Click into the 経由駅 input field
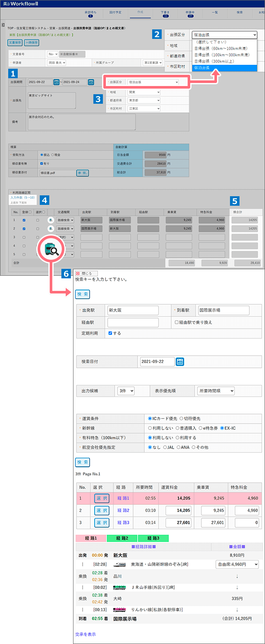The image size is (265, 644). pyautogui.click(x=133, y=322)
